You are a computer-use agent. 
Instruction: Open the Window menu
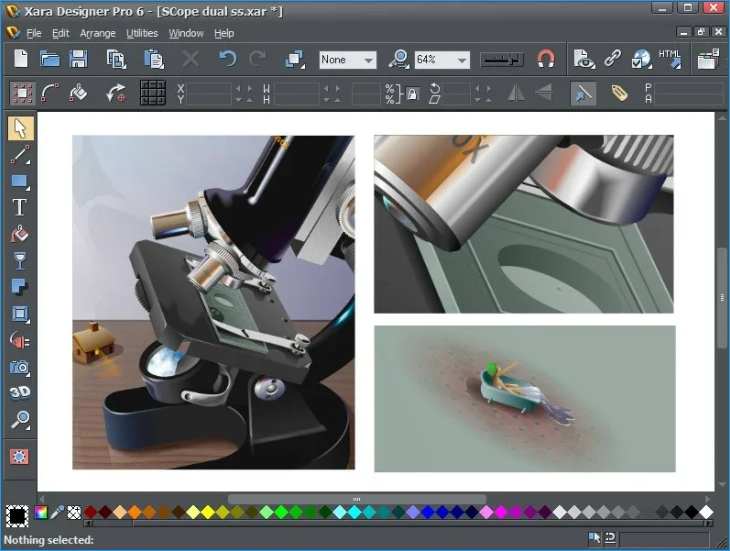point(186,33)
